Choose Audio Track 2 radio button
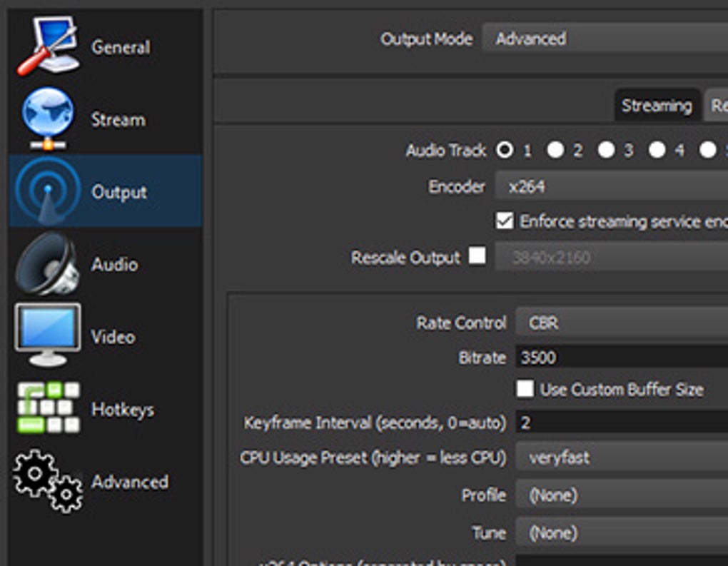The image size is (728, 566). click(555, 150)
